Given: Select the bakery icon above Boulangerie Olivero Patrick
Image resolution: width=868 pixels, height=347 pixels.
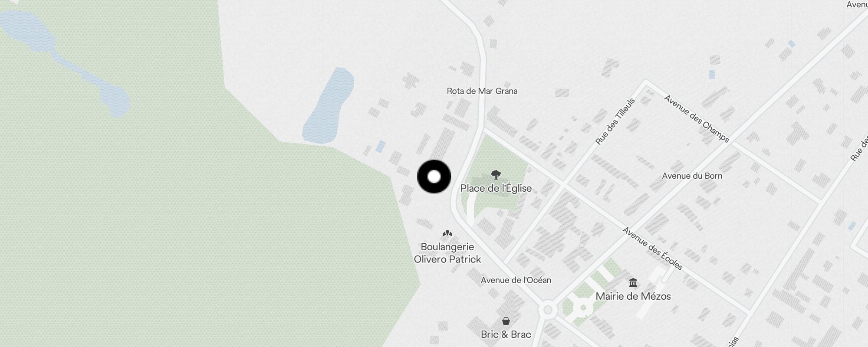Looking at the screenshot, I should click(447, 233).
